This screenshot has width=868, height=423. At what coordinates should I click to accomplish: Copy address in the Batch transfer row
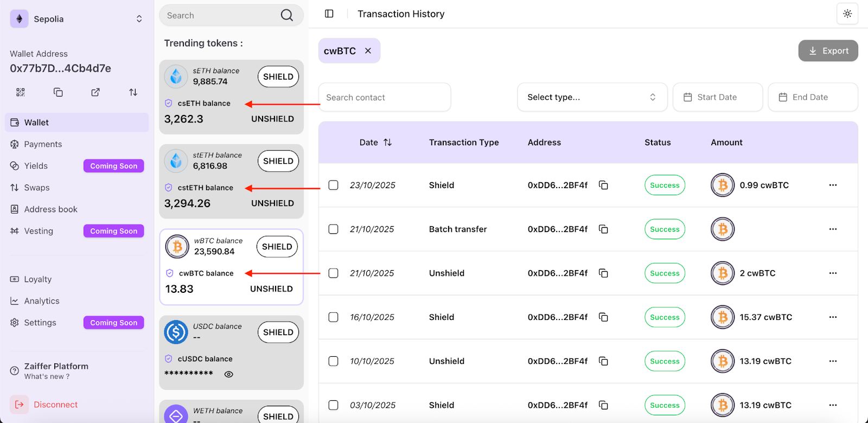(603, 229)
